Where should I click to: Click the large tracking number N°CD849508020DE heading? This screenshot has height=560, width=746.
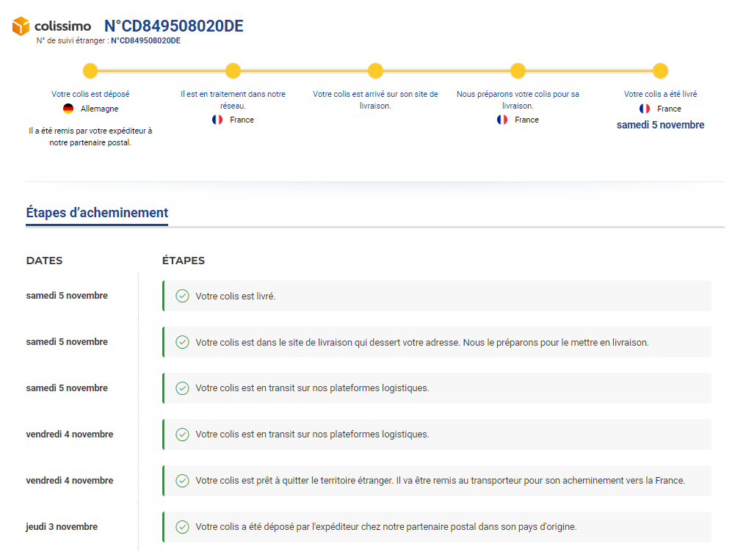pyautogui.click(x=173, y=26)
